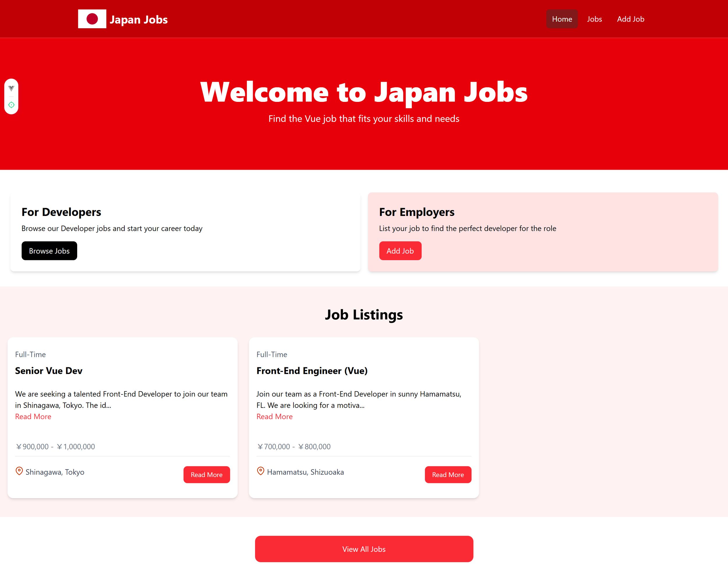This screenshot has width=728, height=581.
Task: Open the Jobs nav link
Action: coord(594,19)
